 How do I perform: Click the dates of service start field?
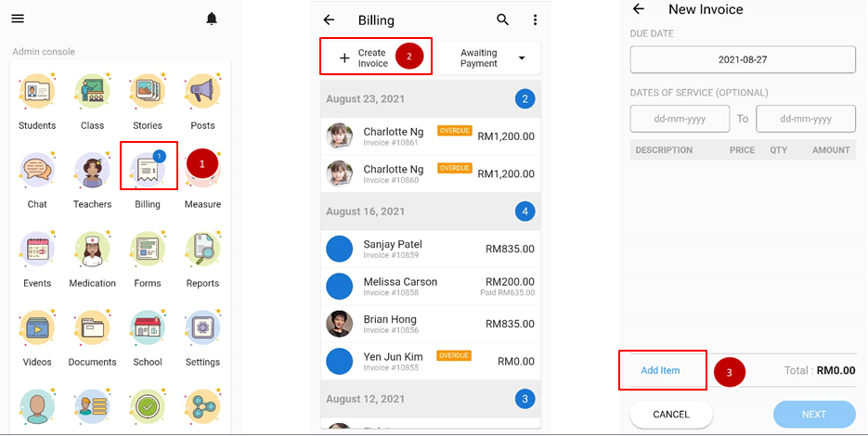680,119
